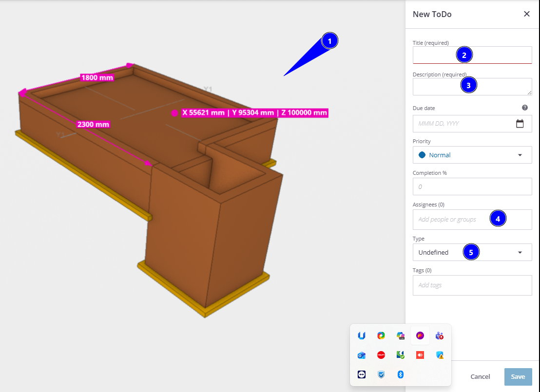Image resolution: width=540 pixels, height=392 pixels.
Task: Open Microsoft Teams from the system tray
Action: (439, 336)
